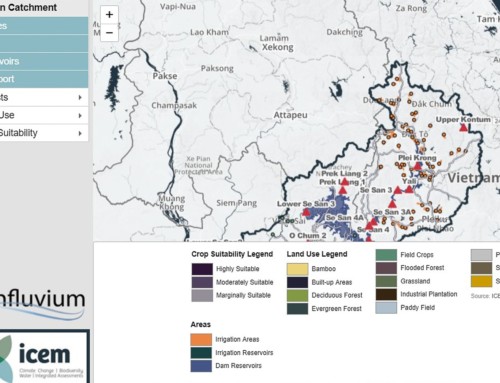Select the Prek Liang 1 dam marker
The width and height of the screenshot is (500, 383).
point(343,190)
